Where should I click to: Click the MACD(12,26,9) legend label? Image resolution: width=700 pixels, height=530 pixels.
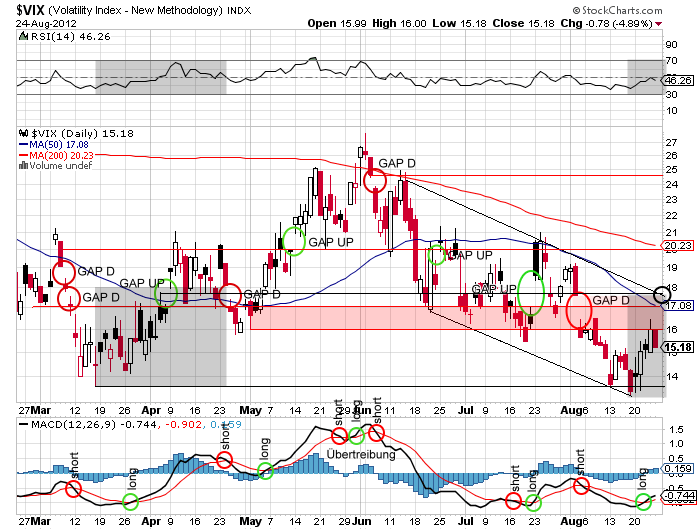pos(73,424)
